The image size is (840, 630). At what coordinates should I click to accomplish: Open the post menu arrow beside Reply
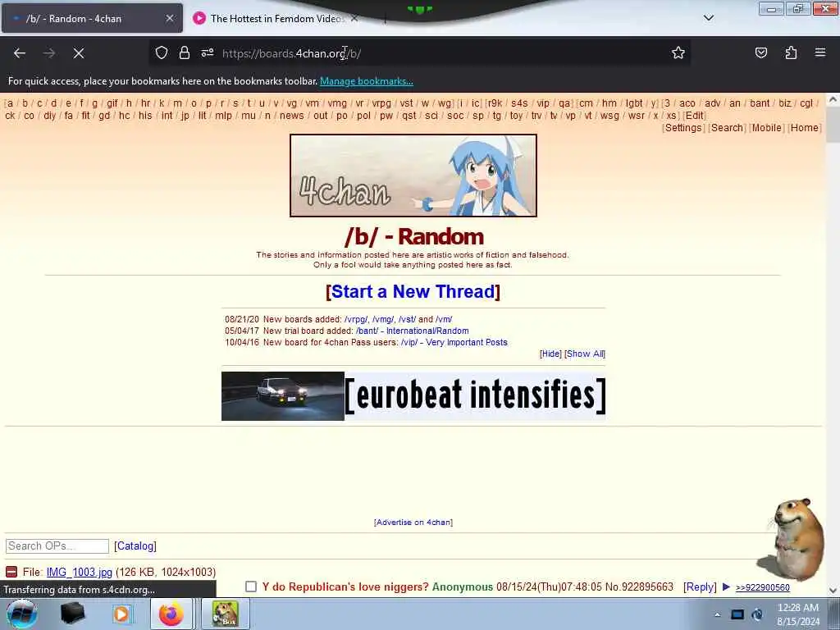coord(727,587)
